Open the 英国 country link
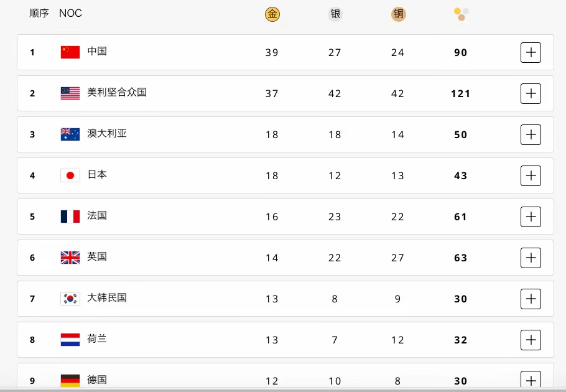Screen dimensions: 566x392 click(x=97, y=256)
